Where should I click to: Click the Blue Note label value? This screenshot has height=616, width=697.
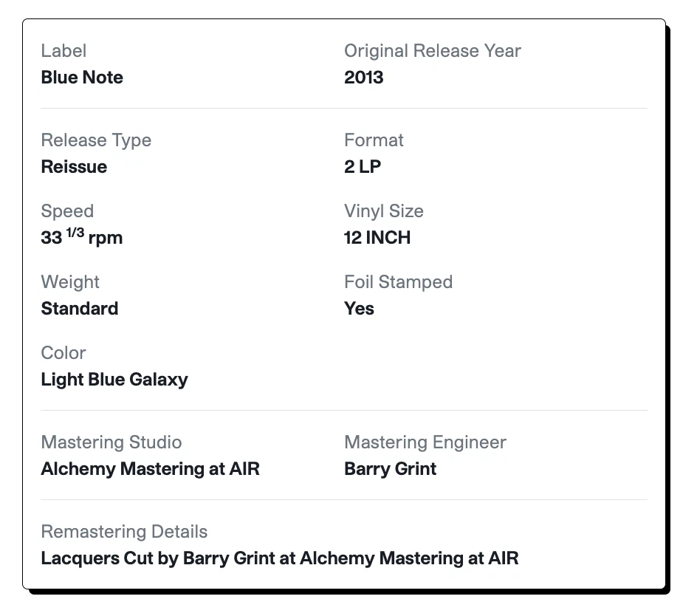pos(82,78)
